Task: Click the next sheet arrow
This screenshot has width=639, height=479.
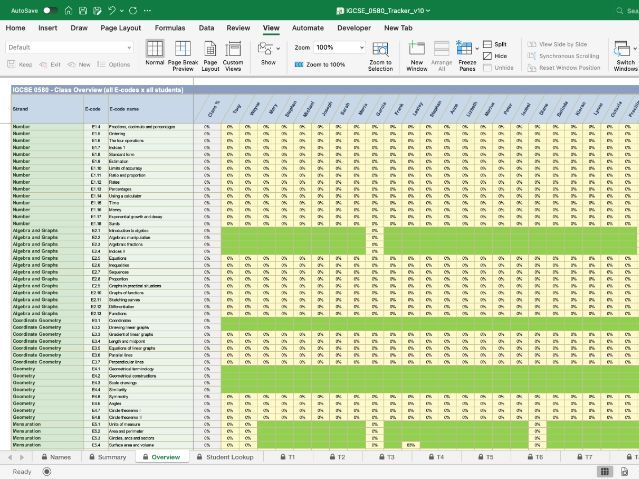Action: [x=22, y=457]
